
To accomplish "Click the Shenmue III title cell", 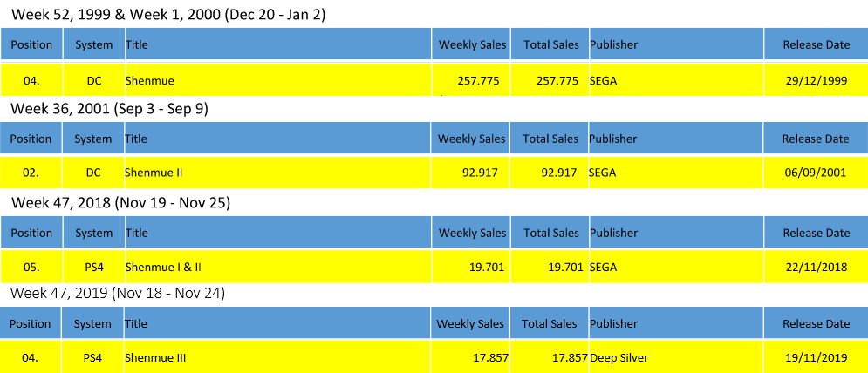I will coord(156,357).
